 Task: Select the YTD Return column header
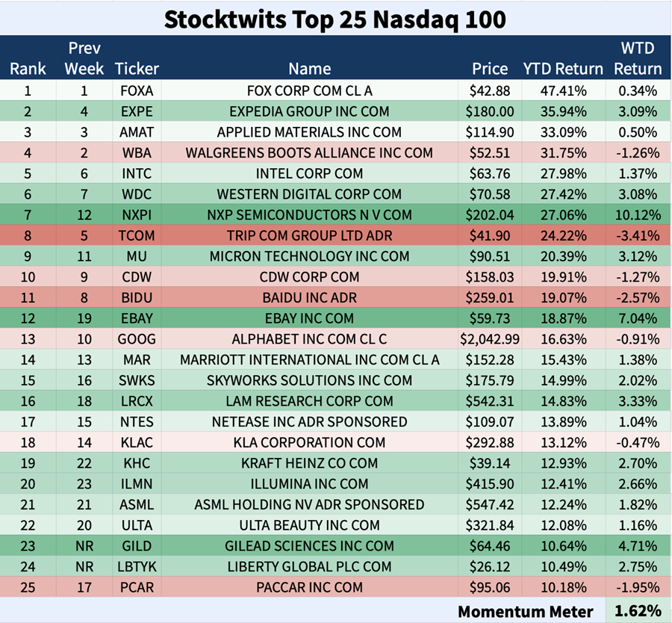563,69
